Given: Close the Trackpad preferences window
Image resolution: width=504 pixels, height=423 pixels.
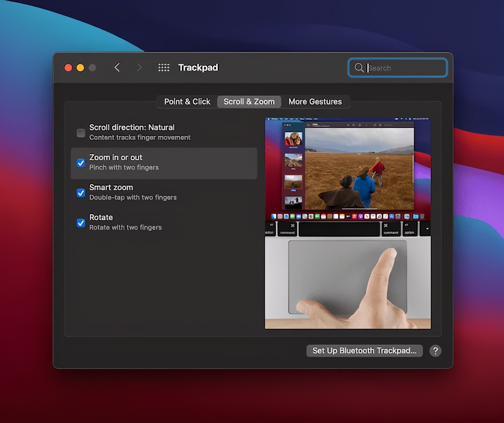Looking at the screenshot, I should [68, 68].
